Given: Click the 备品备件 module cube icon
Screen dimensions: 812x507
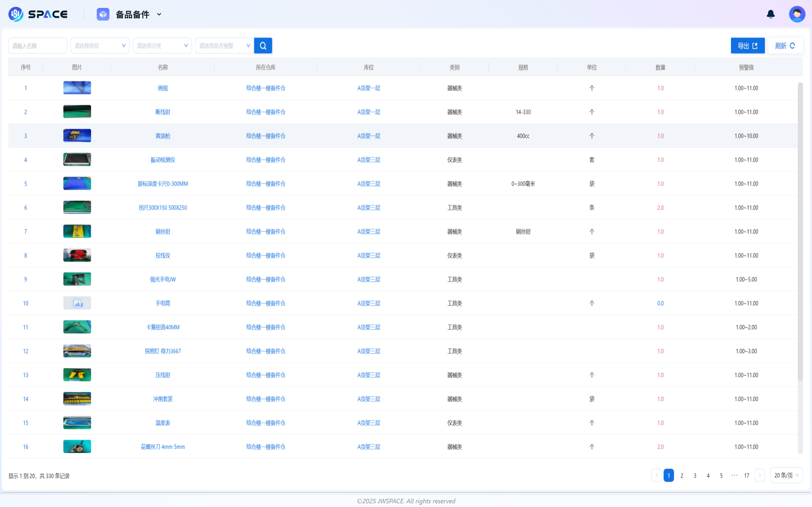Looking at the screenshot, I should [x=103, y=15].
